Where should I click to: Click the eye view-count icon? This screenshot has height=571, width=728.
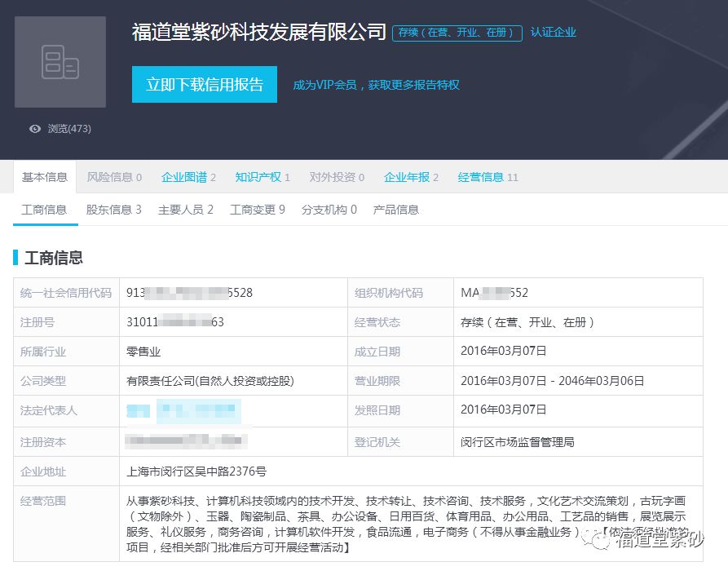click(35, 129)
